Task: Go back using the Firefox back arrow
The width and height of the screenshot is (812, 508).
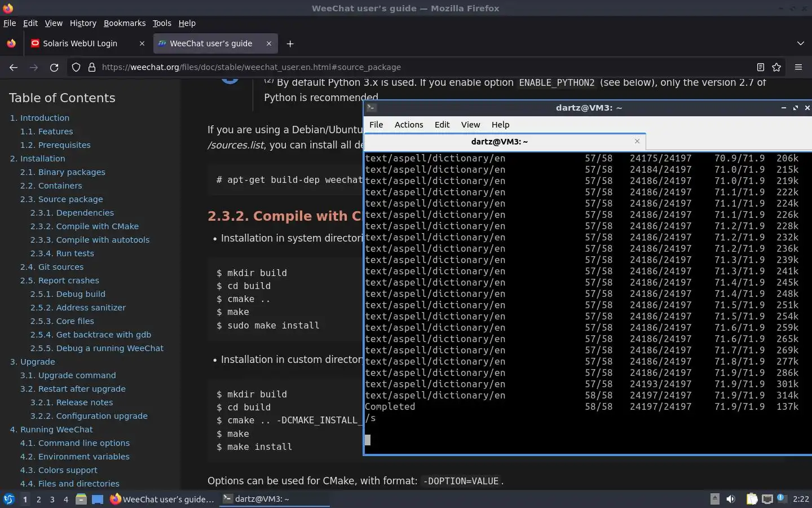Action: point(14,67)
